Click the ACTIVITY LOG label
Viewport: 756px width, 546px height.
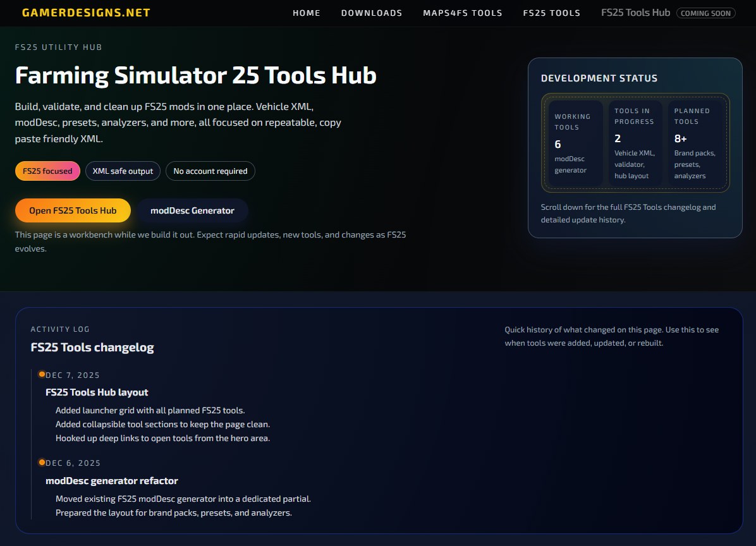pyautogui.click(x=60, y=329)
